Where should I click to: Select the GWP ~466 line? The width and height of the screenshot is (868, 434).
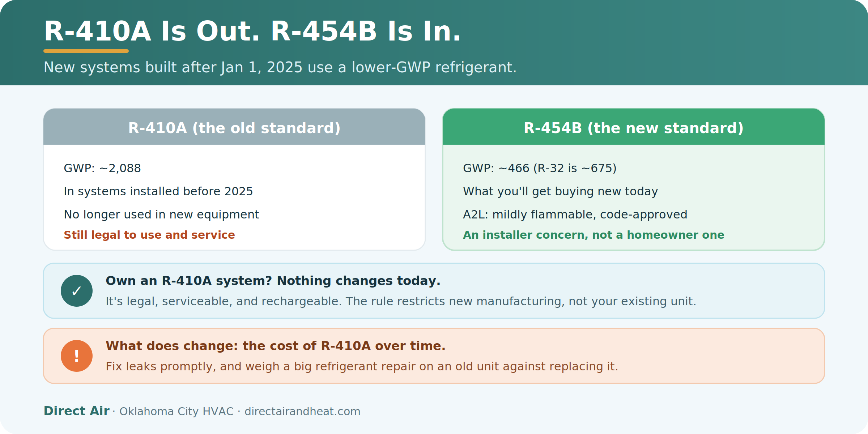540,169
